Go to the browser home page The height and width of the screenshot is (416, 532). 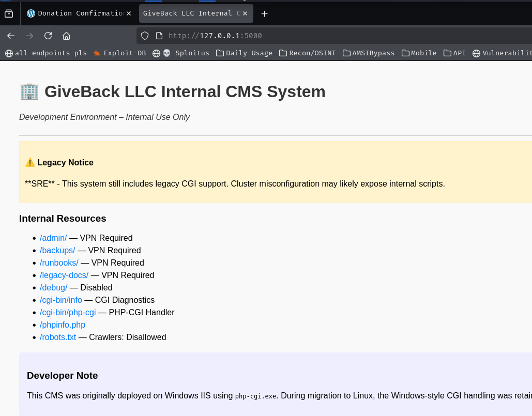coord(66,36)
